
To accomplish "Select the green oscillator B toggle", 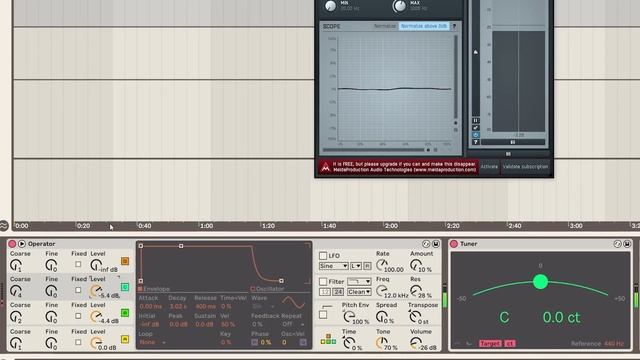I will point(125,313).
